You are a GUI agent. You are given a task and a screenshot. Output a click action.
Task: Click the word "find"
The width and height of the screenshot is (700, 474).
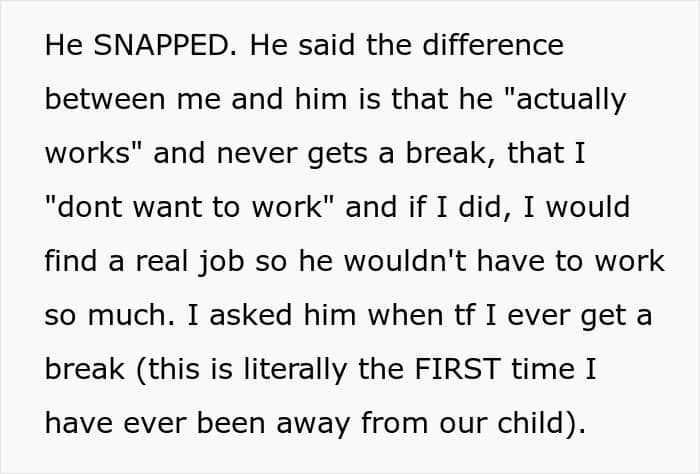pos(70,261)
